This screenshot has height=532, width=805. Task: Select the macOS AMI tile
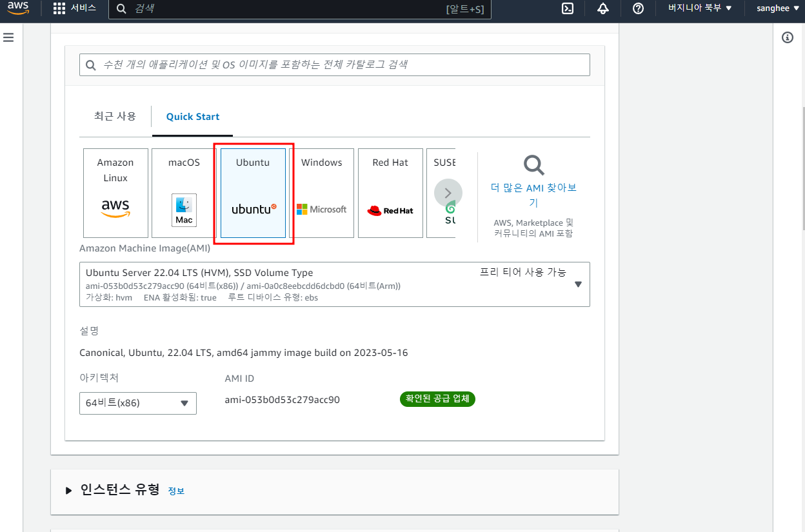coord(184,193)
